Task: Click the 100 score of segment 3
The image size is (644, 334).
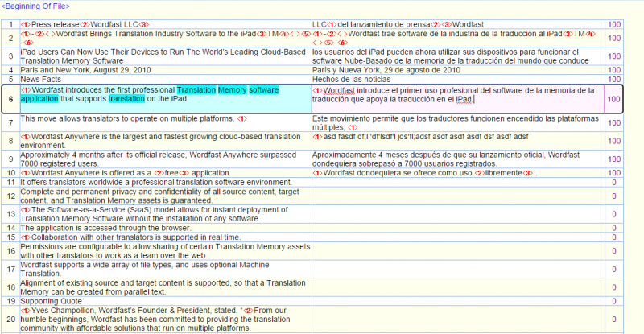Action: (x=614, y=56)
